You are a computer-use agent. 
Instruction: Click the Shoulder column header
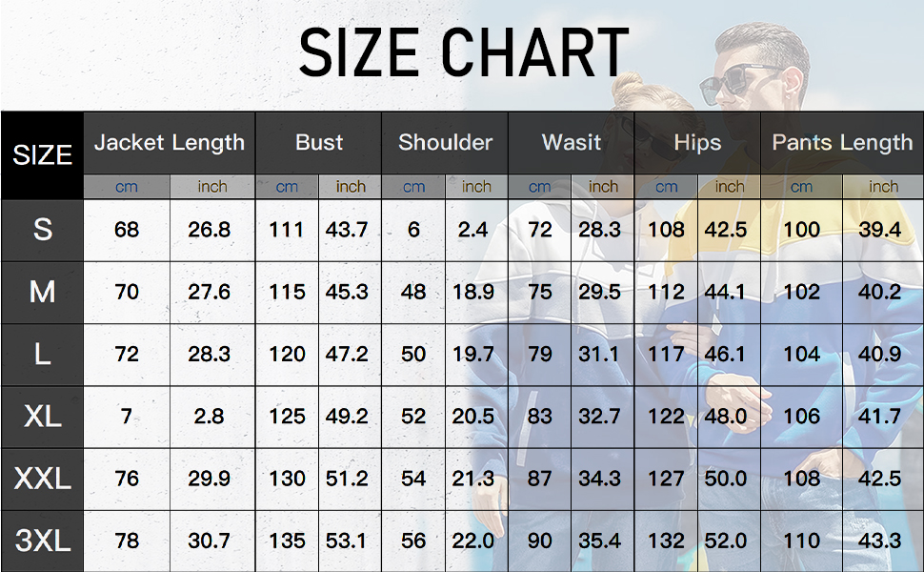445,143
